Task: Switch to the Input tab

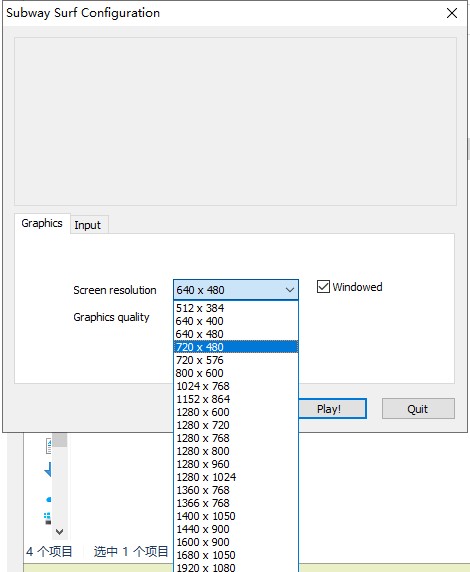Action: coord(88,225)
